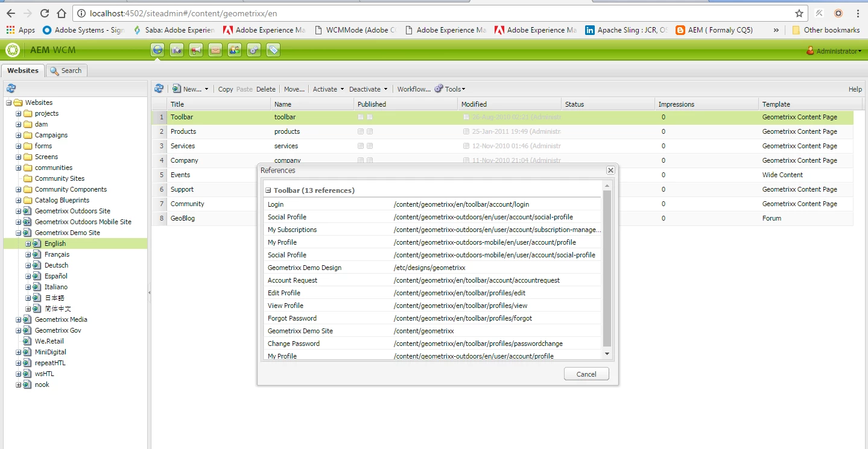Viewport: 868px width, 449px height.
Task: Click the red circular extension icon
Action: point(838,13)
